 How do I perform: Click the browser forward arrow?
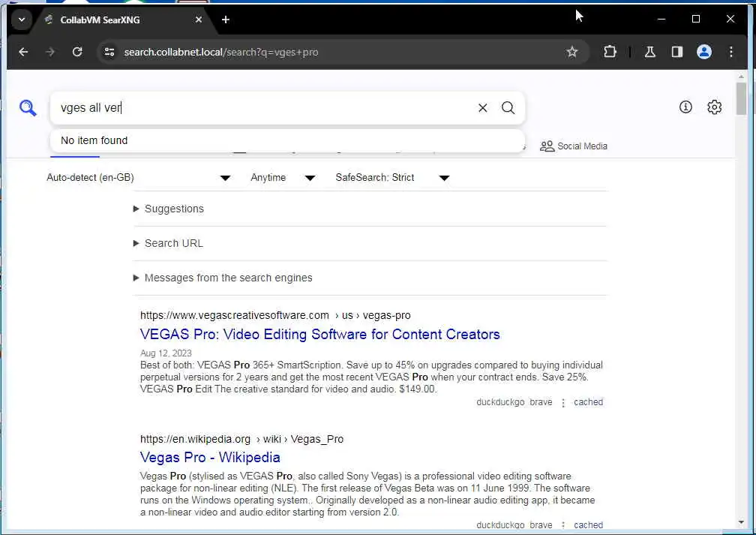pos(50,52)
